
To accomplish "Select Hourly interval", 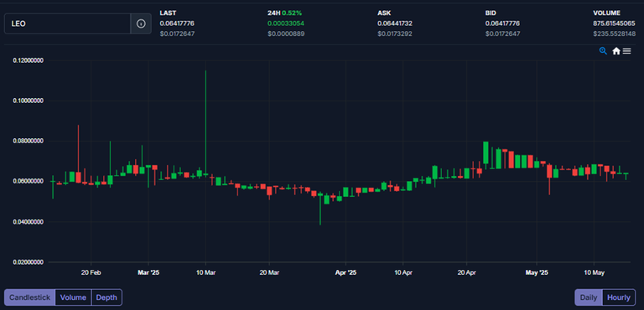I will click(x=619, y=297).
